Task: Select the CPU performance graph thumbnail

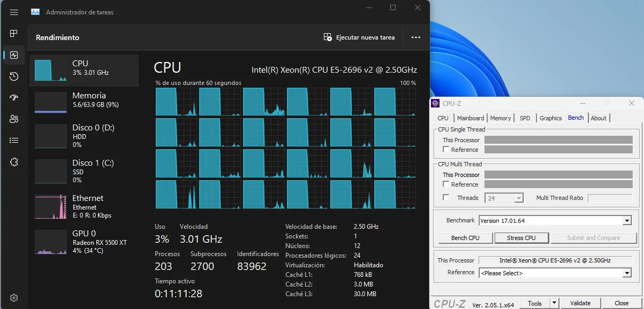Action: (51, 71)
